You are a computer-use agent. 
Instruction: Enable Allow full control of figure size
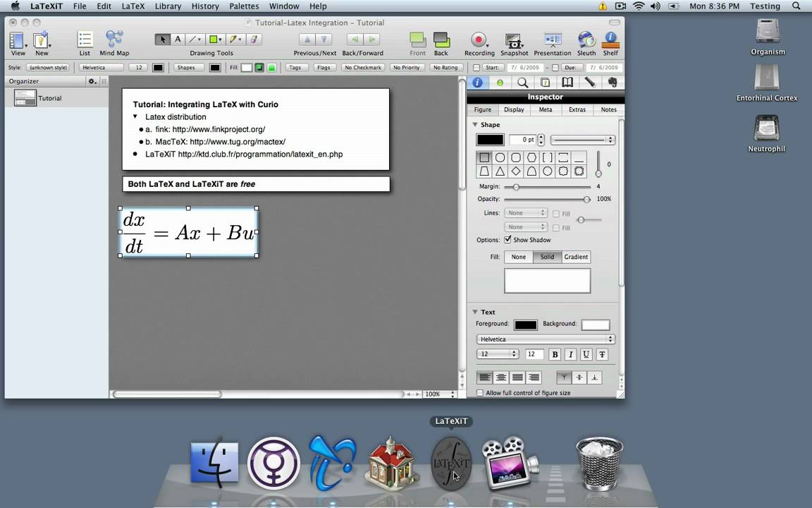pyautogui.click(x=479, y=393)
